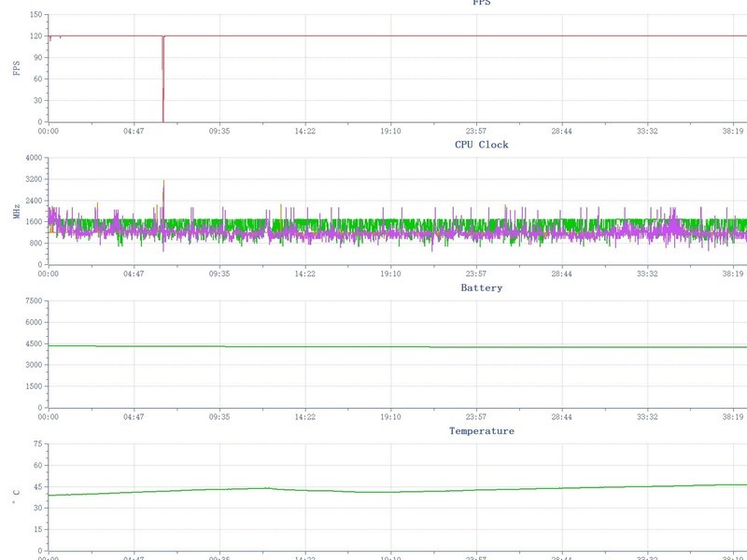
Task: Click the 00:00 time label under CPU Clock chart
Action: click(49, 273)
